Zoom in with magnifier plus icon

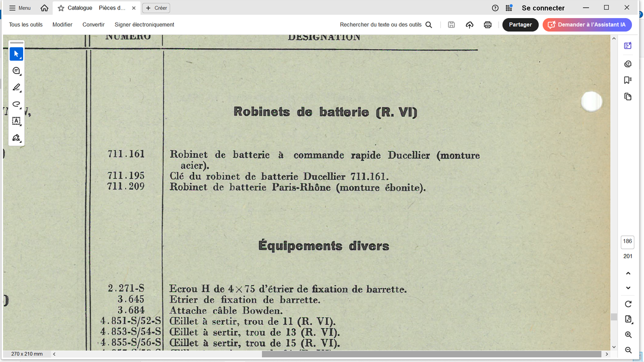628,335
